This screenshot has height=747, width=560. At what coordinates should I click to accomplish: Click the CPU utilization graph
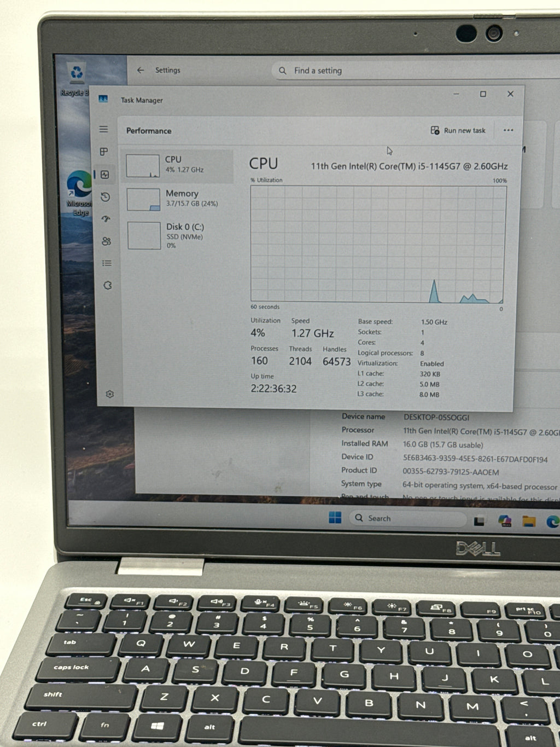378,244
